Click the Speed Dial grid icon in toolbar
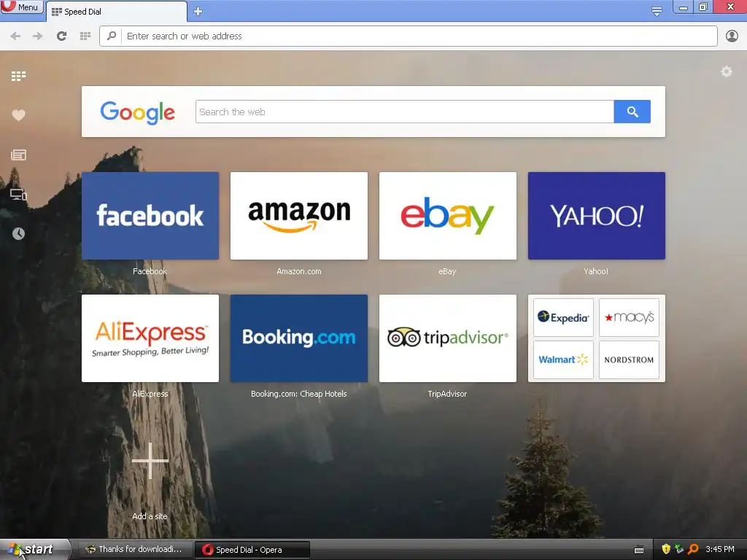Screen dimensions: 747x560 [x=85, y=36]
